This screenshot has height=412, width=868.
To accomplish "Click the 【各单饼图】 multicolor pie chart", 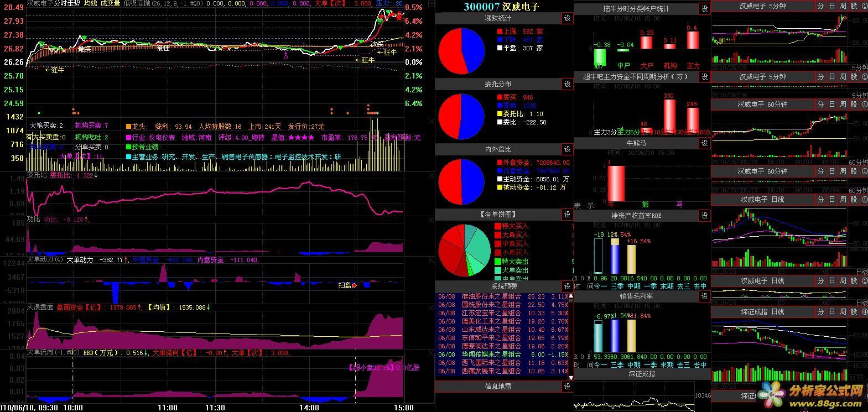I will point(464,250).
